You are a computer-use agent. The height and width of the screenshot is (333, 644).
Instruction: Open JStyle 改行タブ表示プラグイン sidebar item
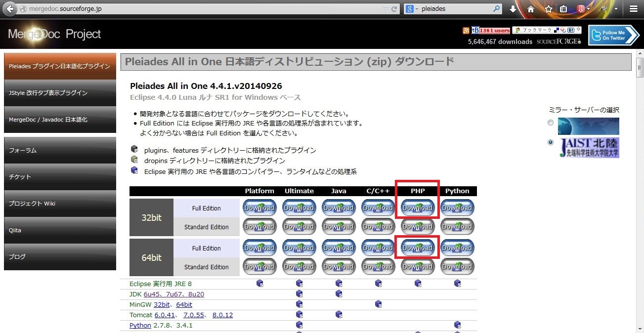(60, 93)
